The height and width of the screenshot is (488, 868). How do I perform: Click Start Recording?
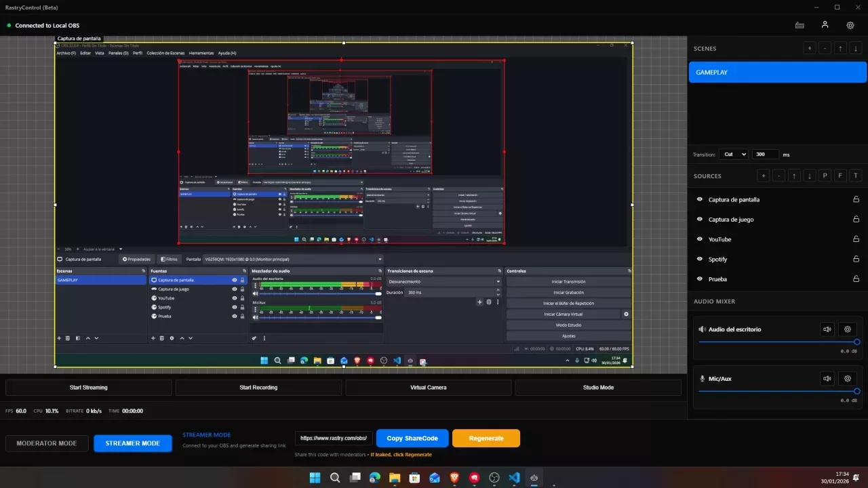click(258, 388)
